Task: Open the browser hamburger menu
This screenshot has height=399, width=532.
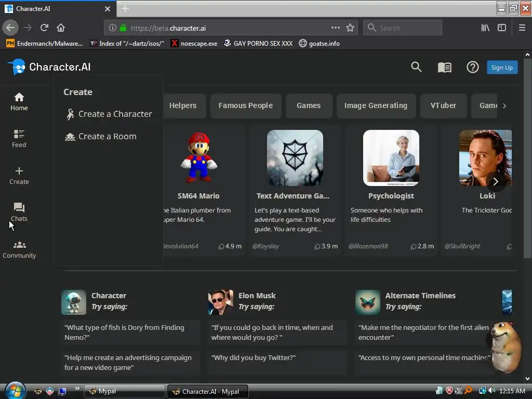Action: click(522, 28)
